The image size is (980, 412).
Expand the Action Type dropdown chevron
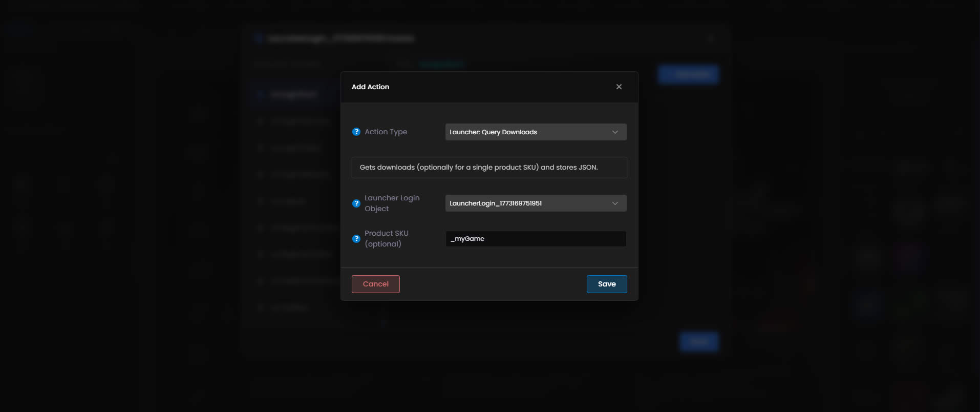[615, 132]
